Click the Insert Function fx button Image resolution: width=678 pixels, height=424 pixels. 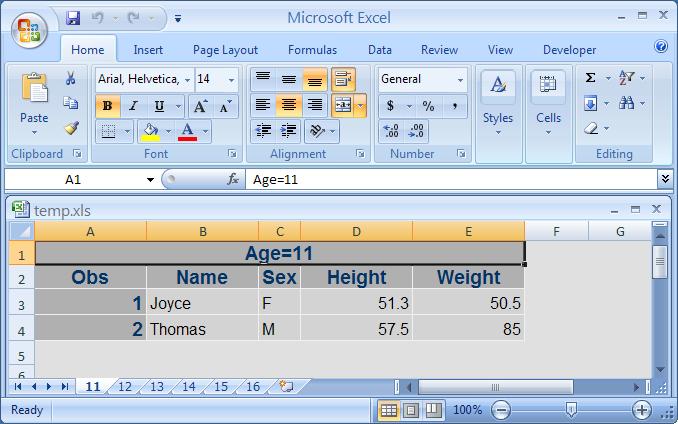coord(233,179)
